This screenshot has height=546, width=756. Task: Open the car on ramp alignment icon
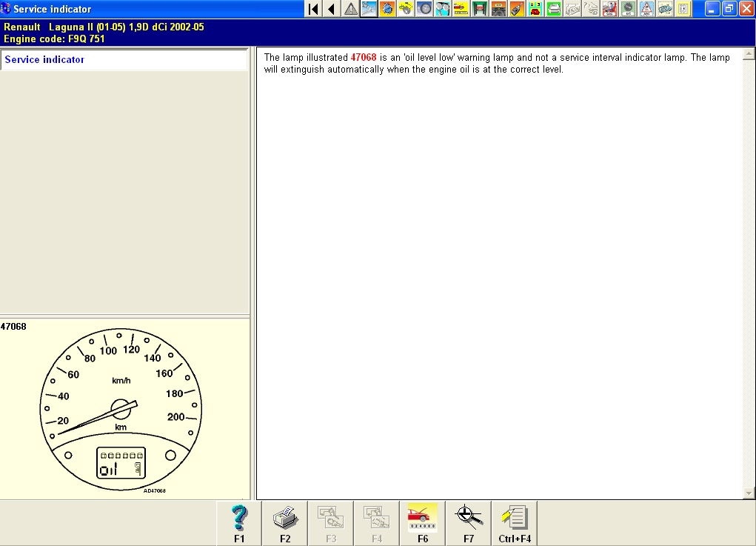pyautogui.click(x=498, y=9)
